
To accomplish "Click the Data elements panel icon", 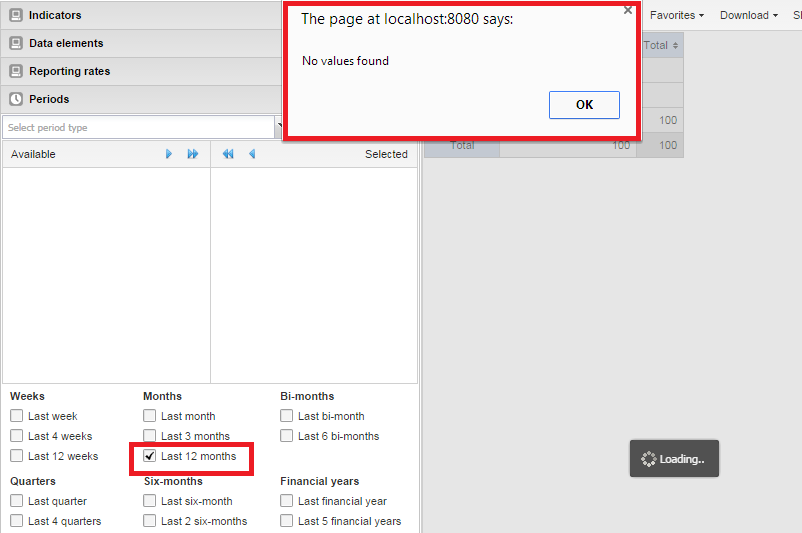I will (x=16, y=43).
